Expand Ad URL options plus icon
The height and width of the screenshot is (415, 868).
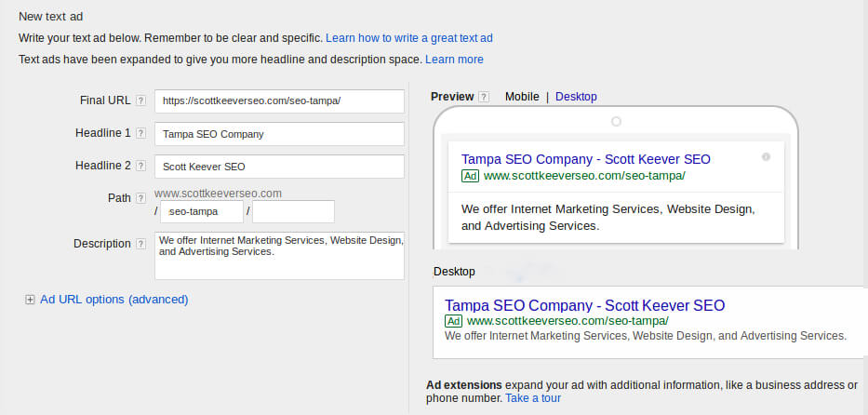coord(30,300)
